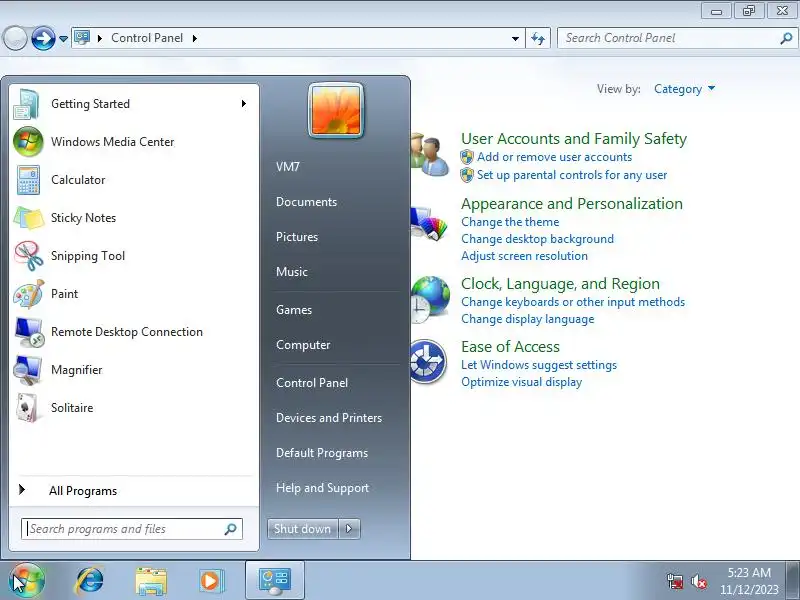Open Default Programs

(x=321, y=453)
